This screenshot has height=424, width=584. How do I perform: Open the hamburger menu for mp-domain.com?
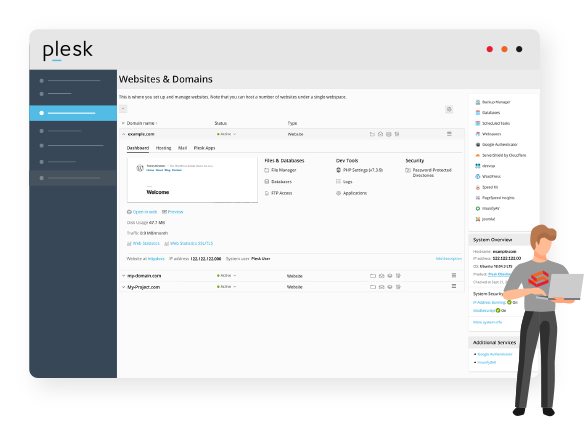tap(454, 275)
